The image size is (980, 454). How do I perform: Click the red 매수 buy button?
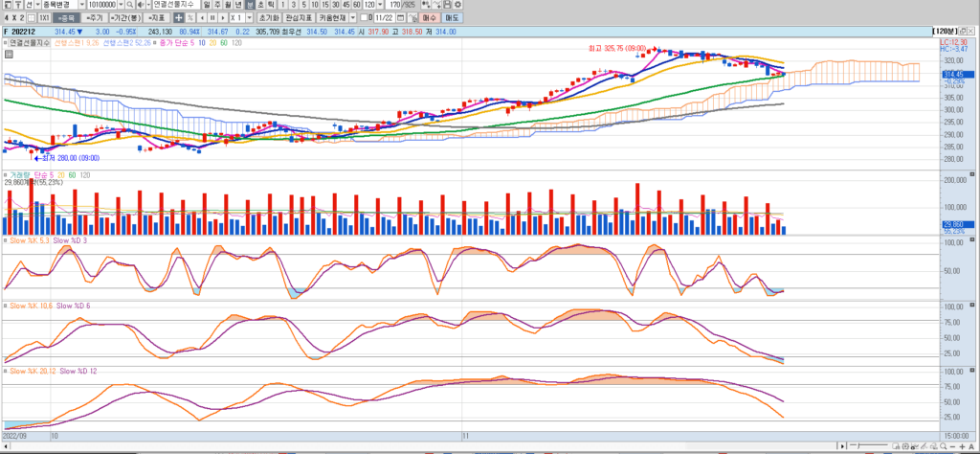[429, 18]
